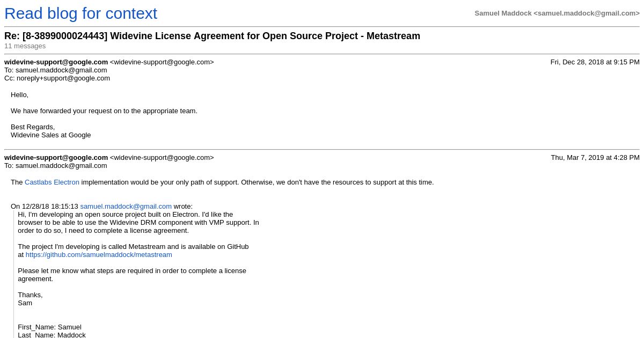Click the 'Hello,' greeting in first message

coord(19,94)
